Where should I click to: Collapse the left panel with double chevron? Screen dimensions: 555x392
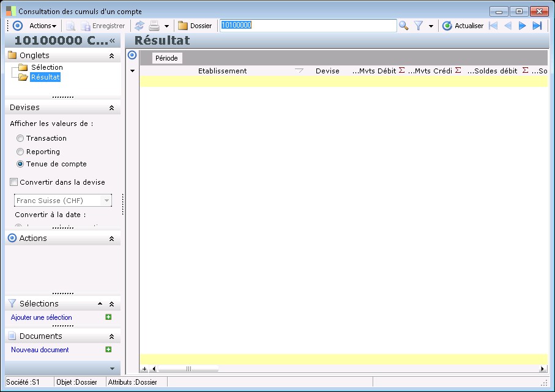click(112, 40)
